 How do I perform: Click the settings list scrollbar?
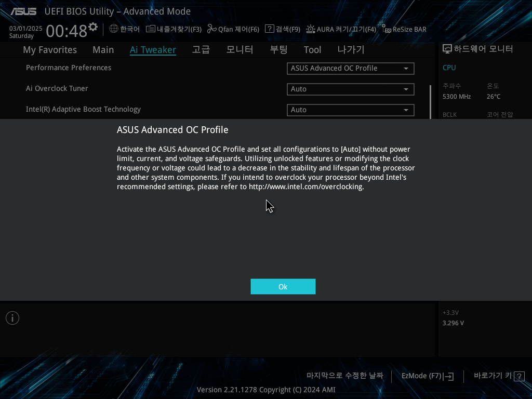pyautogui.click(x=430, y=102)
